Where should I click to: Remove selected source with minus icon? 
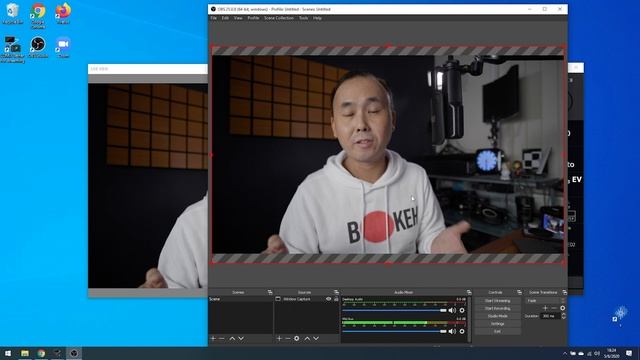pyautogui.click(x=288, y=338)
